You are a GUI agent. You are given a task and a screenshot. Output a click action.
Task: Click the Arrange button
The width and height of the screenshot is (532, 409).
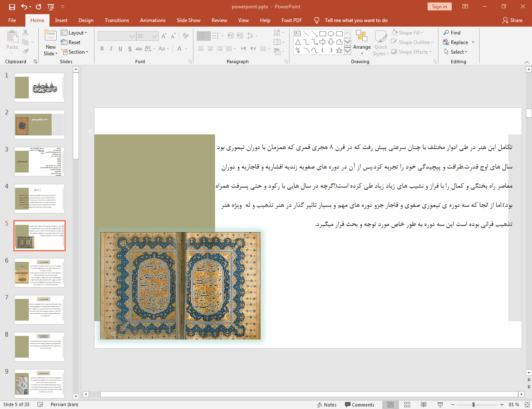pyautogui.click(x=362, y=42)
